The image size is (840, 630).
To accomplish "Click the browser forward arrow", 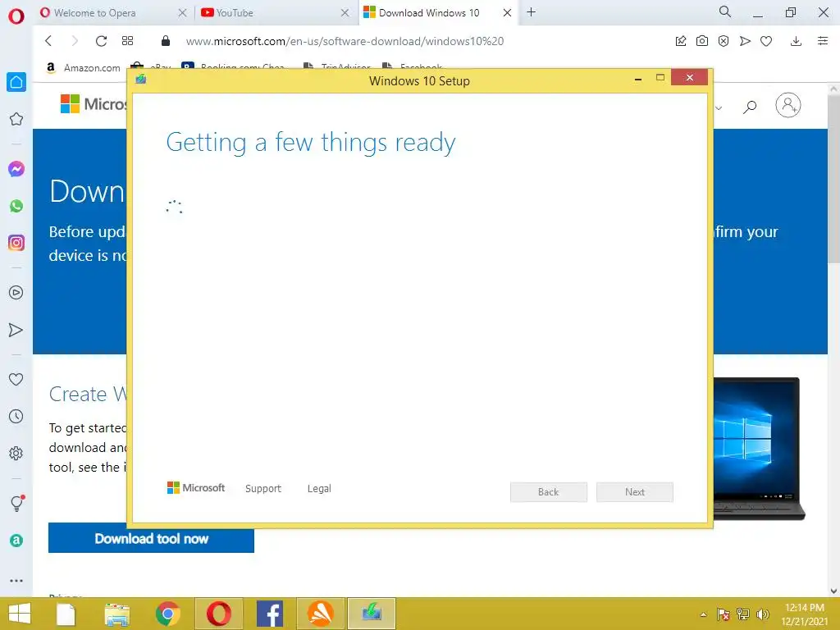I will [75, 41].
